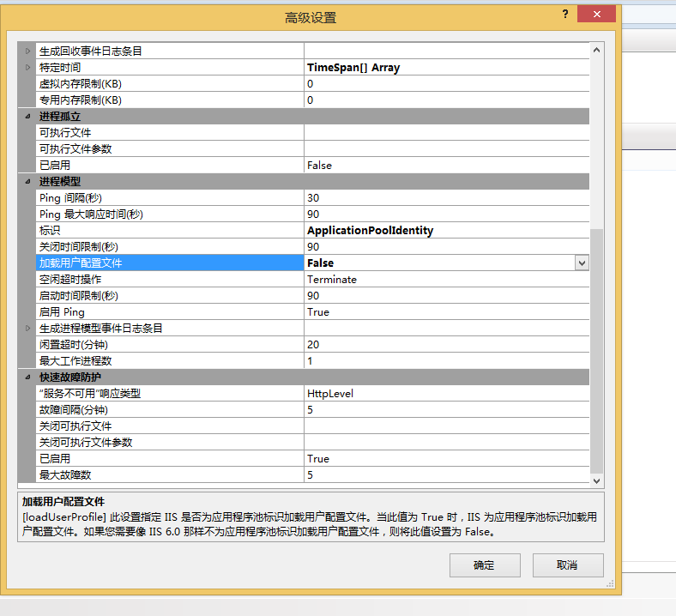This screenshot has width=676, height=616.
Task: Select the highlighted 加载用户配置文件 row
Action: [312, 263]
